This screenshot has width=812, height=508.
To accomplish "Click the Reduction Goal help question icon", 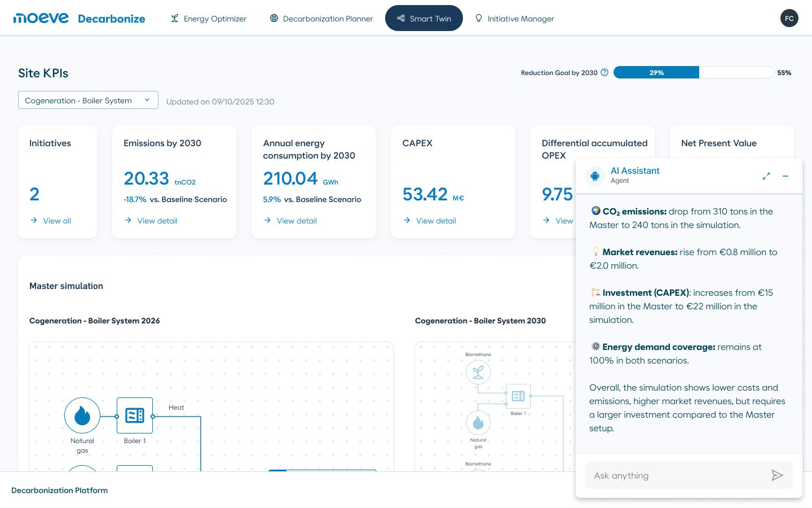I will (604, 72).
